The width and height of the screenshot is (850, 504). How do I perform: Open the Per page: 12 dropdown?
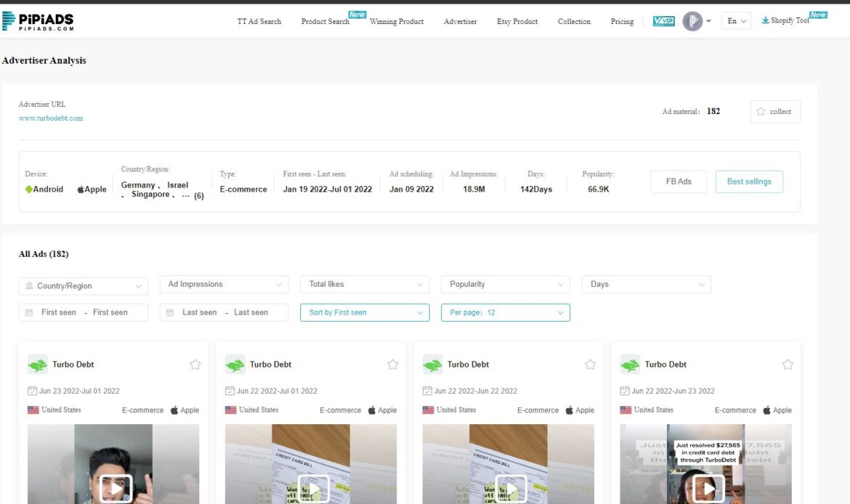[505, 313]
